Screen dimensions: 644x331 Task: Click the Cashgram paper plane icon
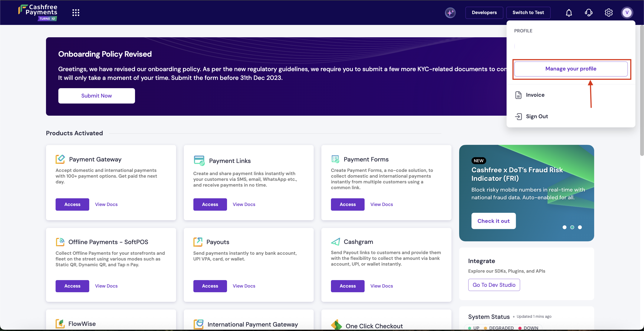(x=335, y=242)
